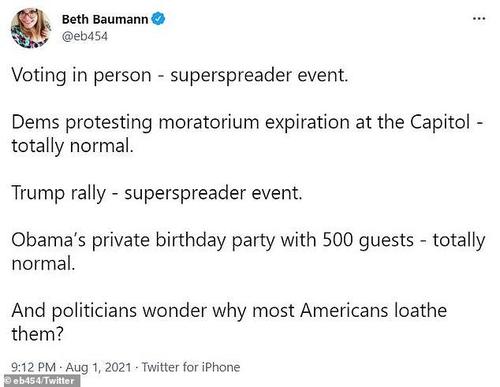Visit the Beth Baumann display name link
500x387 pixels.
105,19
